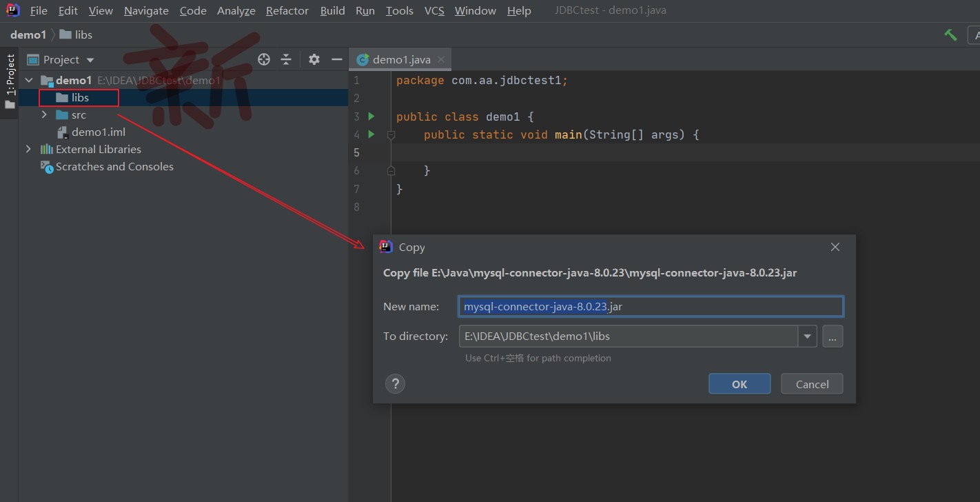This screenshot has width=980, height=502.
Task: Click the IntelliJ IDEA logo icon
Action: tap(12, 10)
